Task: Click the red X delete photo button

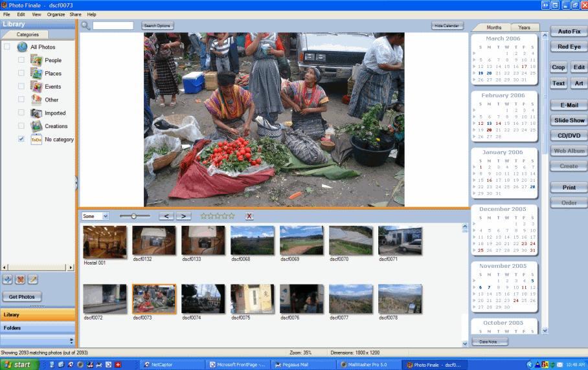Action: [x=249, y=216]
